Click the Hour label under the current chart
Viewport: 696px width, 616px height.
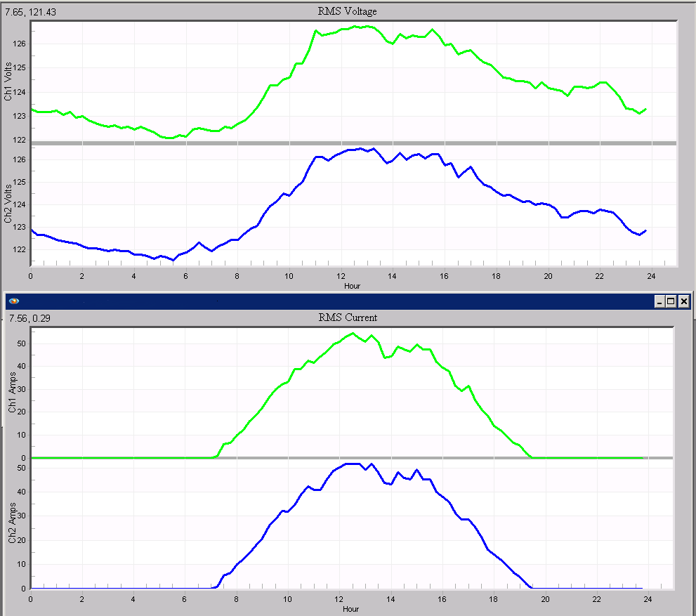[x=350, y=609]
